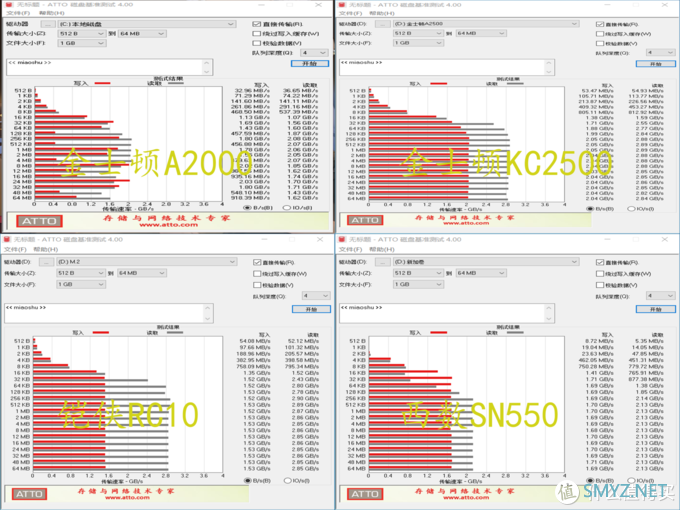This screenshot has width=680, height=510.
Task: Click the drive browse button in RC10 window
Action: point(46,262)
